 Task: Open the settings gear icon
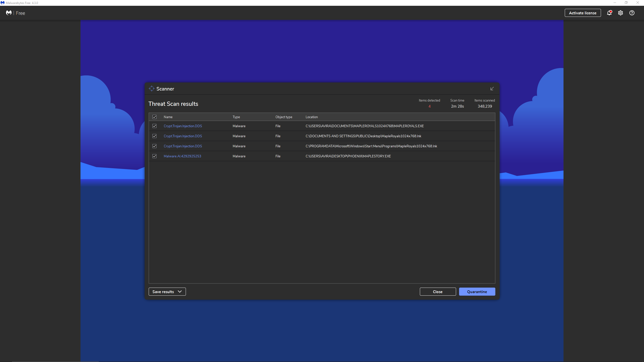[x=620, y=13]
